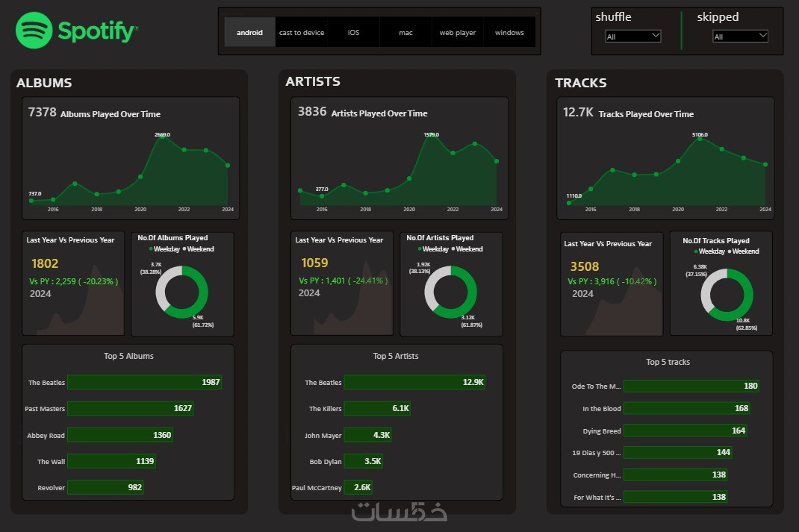Select The Wall bar showing 1139
The image size is (799, 532).
click(x=111, y=460)
